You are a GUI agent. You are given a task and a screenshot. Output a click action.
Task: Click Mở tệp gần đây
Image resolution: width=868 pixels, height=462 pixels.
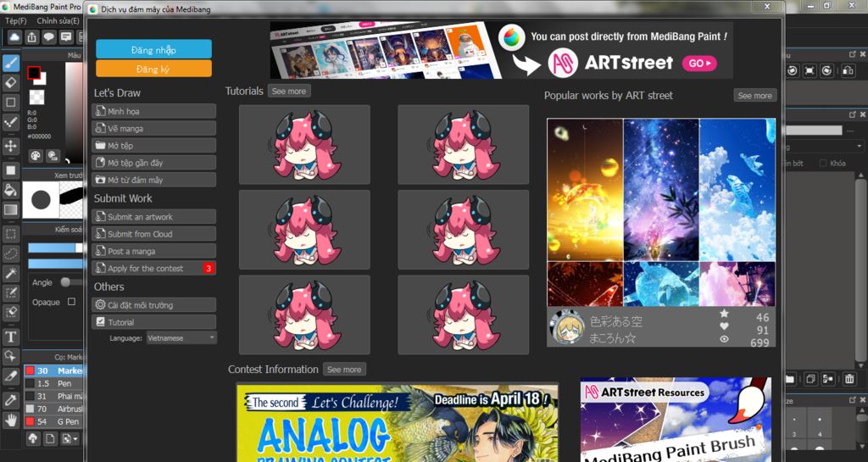tap(154, 163)
